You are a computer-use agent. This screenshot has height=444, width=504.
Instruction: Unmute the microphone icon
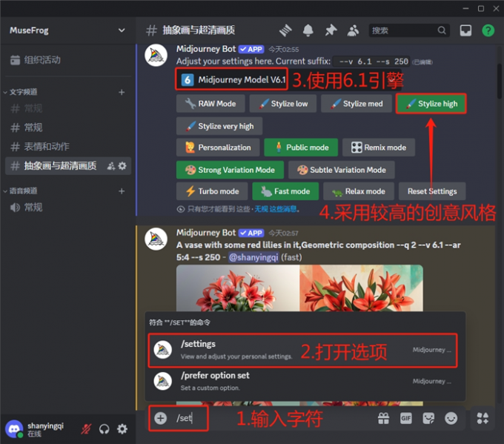point(86,429)
